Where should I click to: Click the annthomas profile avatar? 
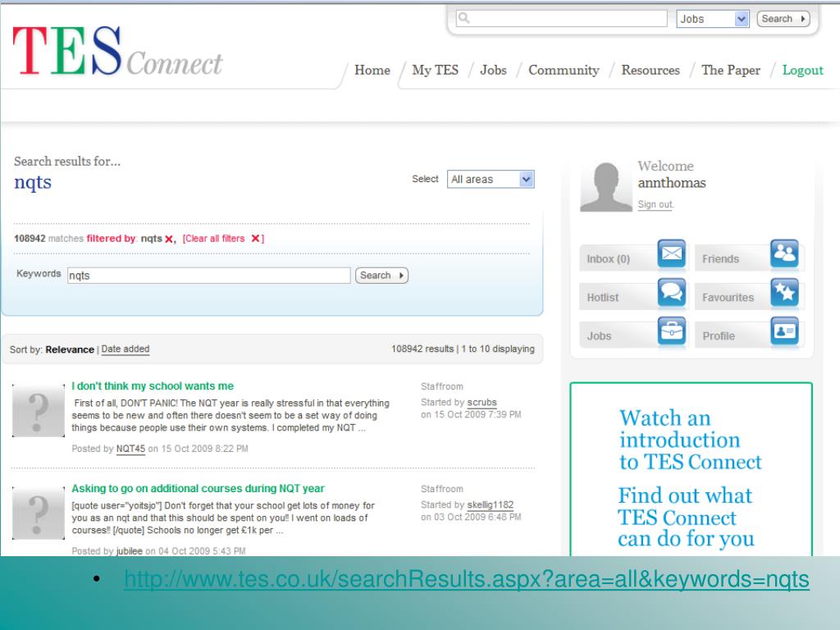coord(606,187)
